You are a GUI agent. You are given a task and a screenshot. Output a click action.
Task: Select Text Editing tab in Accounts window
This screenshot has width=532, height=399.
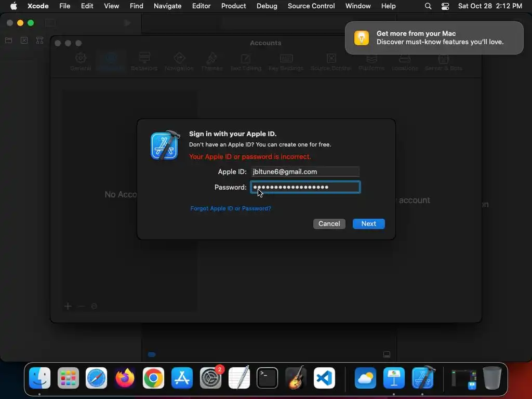(246, 62)
